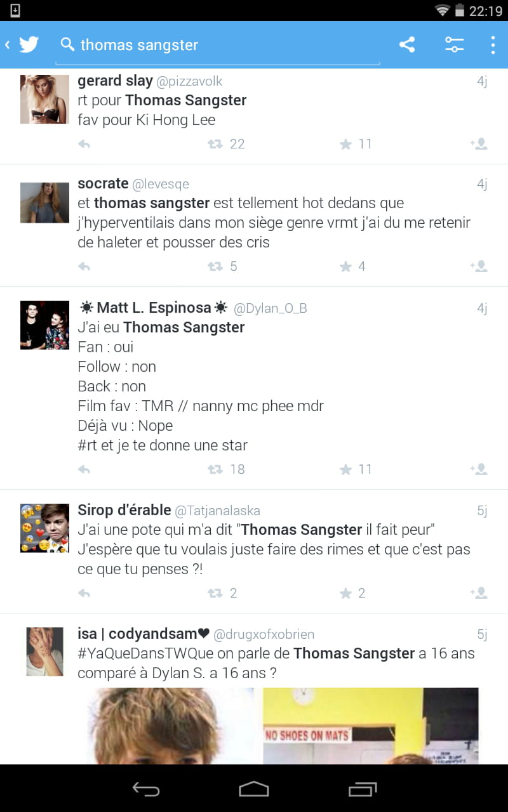The width and height of the screenshot is (508, 812).
Task: Click the thomas sangster search field
Action: [218, 44]
